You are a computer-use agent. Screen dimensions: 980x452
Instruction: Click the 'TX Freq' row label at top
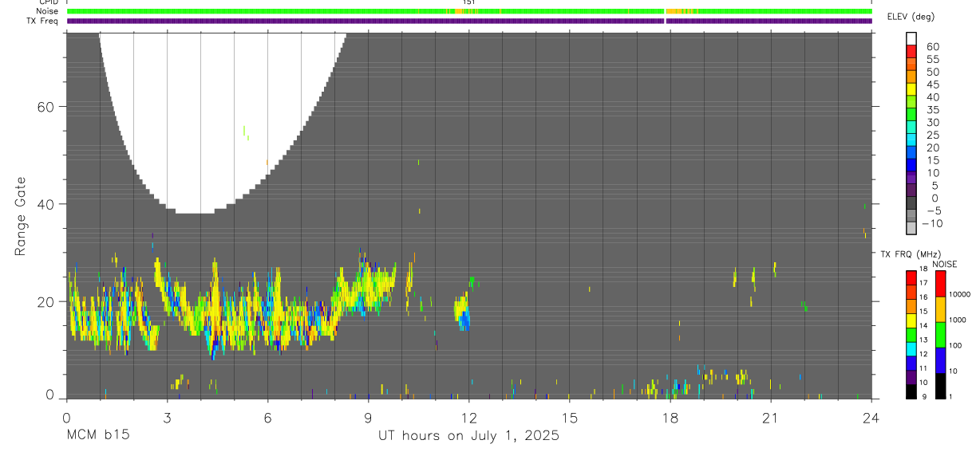click(x=42, y=21)
